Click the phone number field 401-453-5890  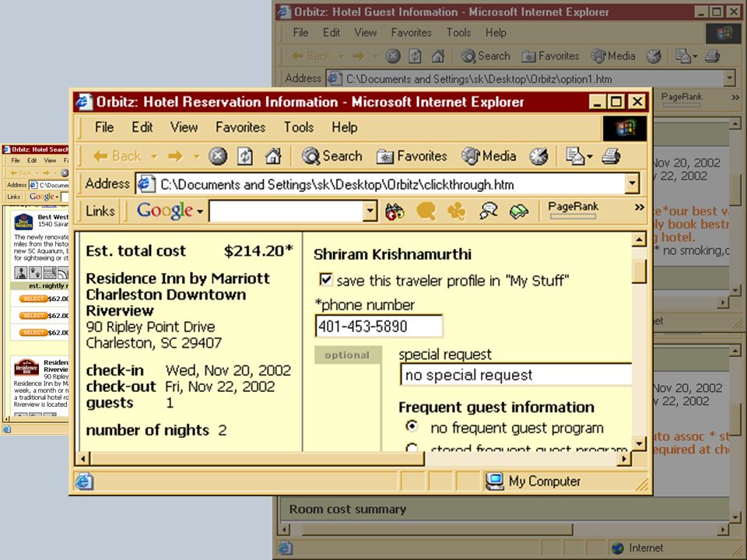pyautogui.click(x=379, y=326)
